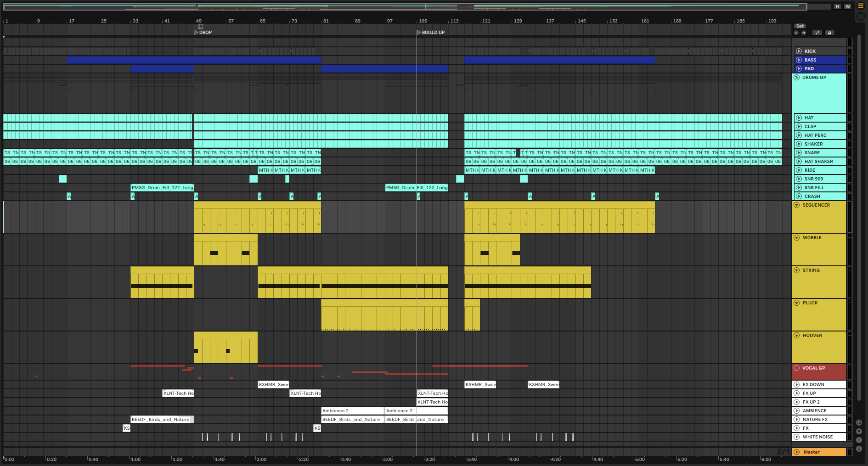The height and width of the screenshot is (466, 868).
Task: Unfold the HAT PERC track
Action: tap(799, 135)
